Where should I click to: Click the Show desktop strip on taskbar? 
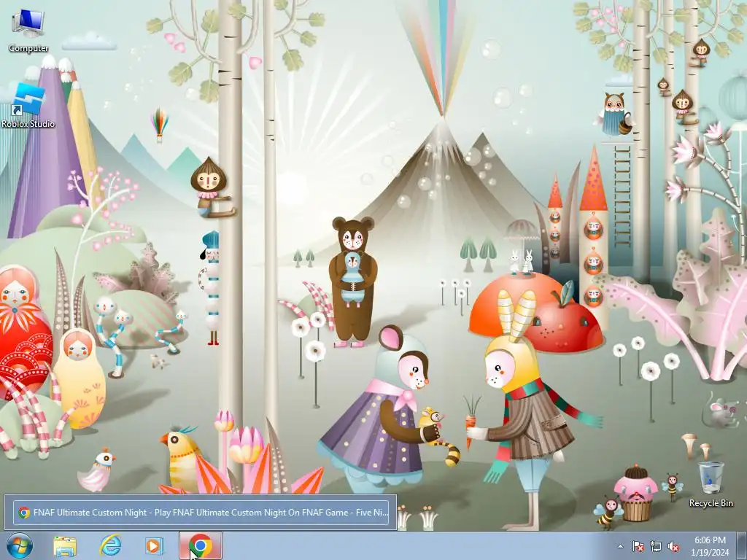742,545
